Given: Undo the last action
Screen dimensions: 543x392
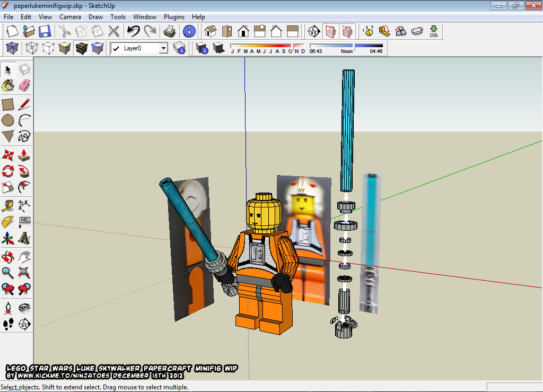Looking at the screenshot, I should (133, 31).
